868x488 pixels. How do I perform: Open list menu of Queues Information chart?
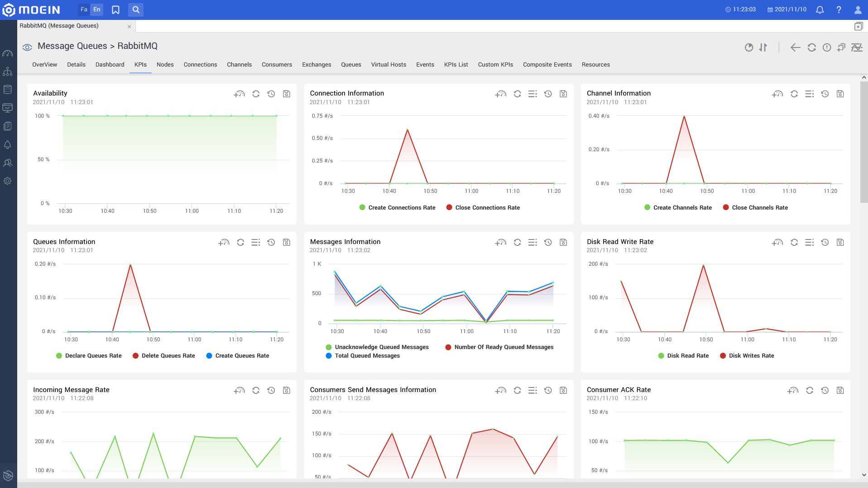pos(256,242)
